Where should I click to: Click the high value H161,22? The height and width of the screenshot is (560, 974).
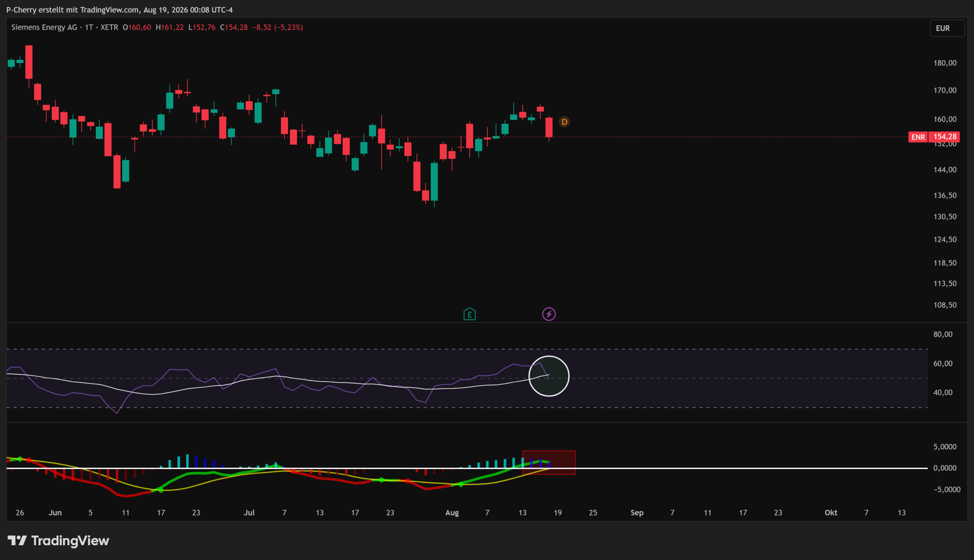click(170, 27)
